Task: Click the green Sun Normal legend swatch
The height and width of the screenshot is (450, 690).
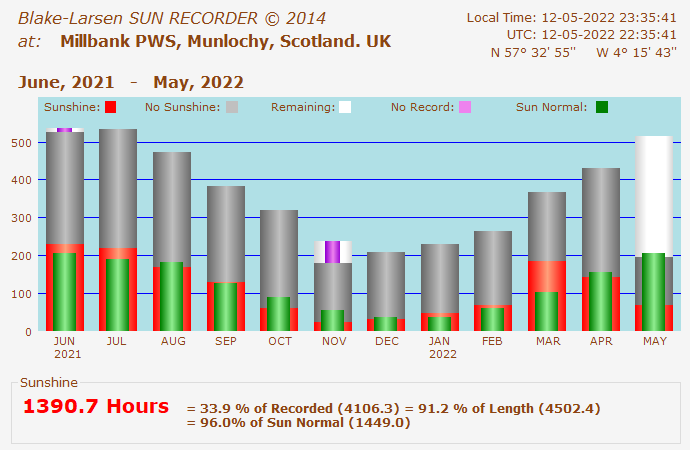Action: (602, 107)
